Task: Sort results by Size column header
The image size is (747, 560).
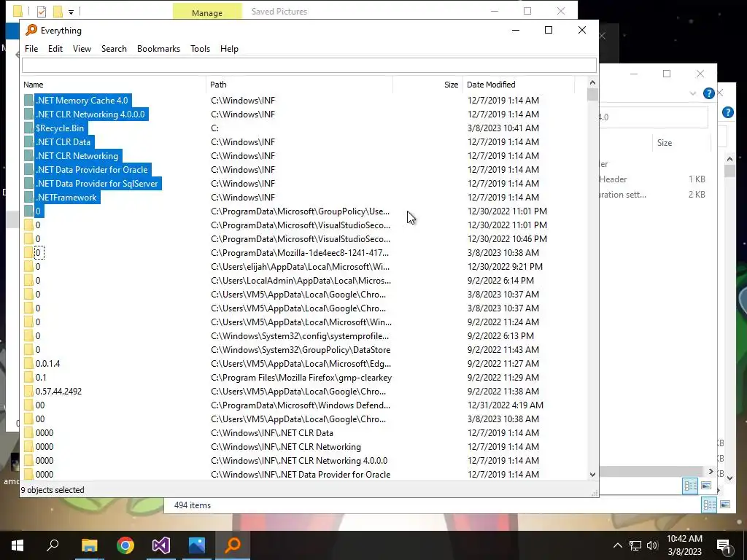Action: 427,85
